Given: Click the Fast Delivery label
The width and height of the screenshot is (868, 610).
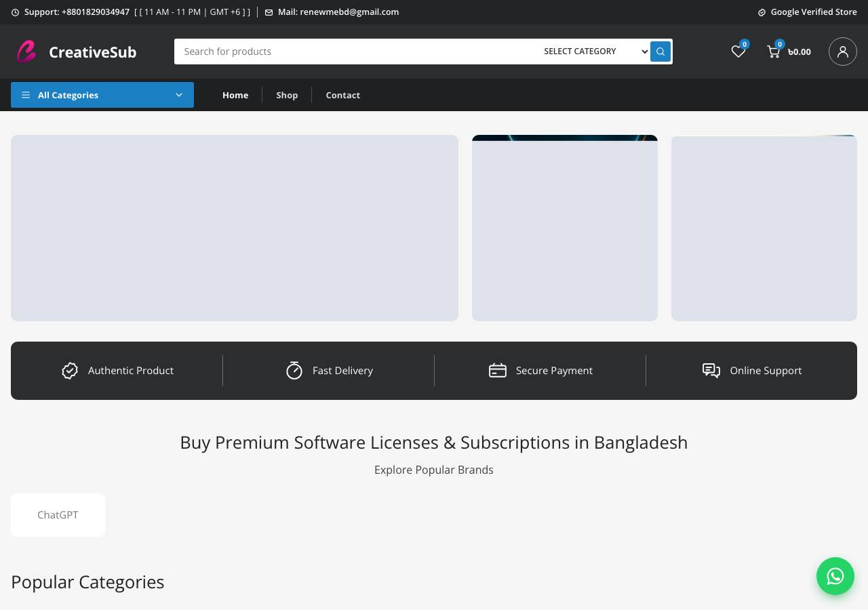Looking at the screenshot, I should (x=342, y=371).
